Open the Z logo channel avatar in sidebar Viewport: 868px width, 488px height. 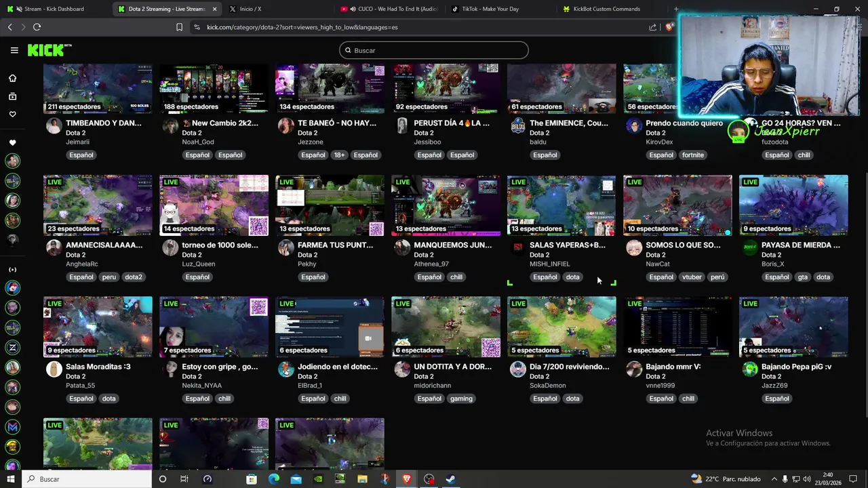(12, 348)
